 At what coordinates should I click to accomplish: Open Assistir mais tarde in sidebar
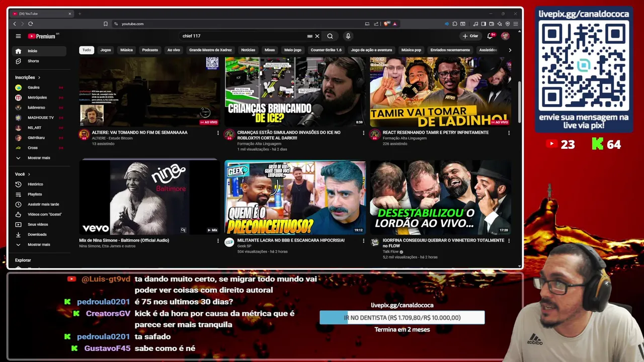point(39,204)
